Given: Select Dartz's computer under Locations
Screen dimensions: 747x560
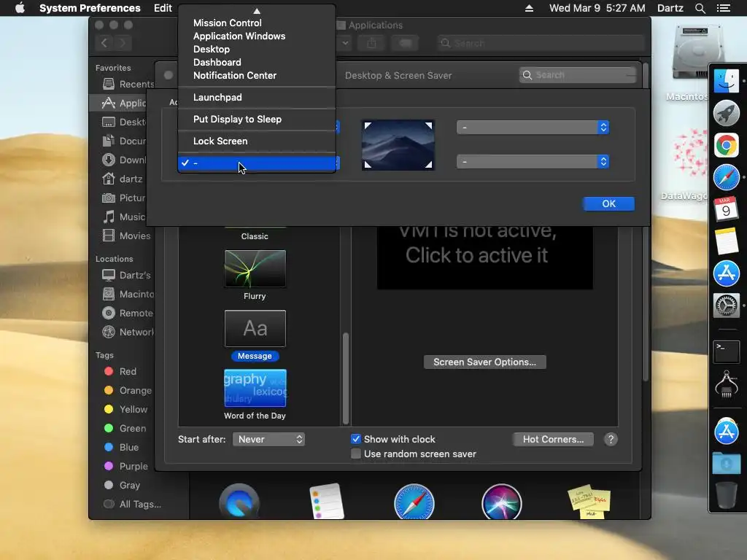Looking at the screenshot, I should [127, 275].
